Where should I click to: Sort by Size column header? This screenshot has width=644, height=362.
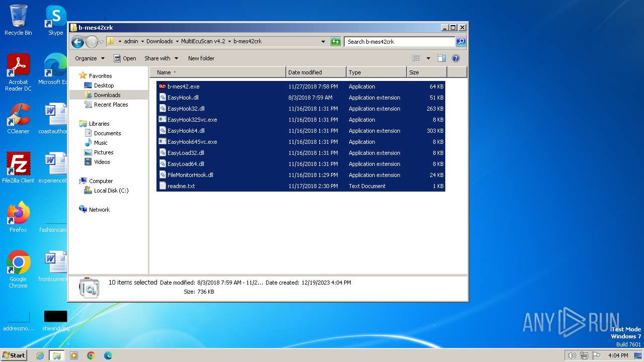(427, 72)
